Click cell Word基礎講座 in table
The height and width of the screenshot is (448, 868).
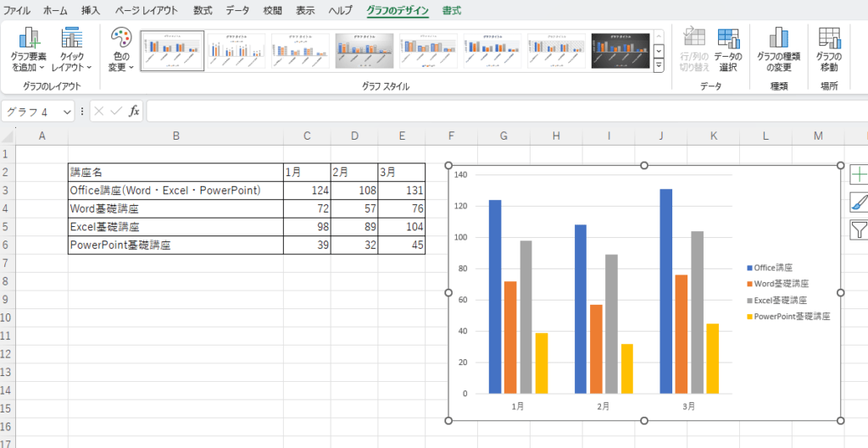tap(175, 208)
